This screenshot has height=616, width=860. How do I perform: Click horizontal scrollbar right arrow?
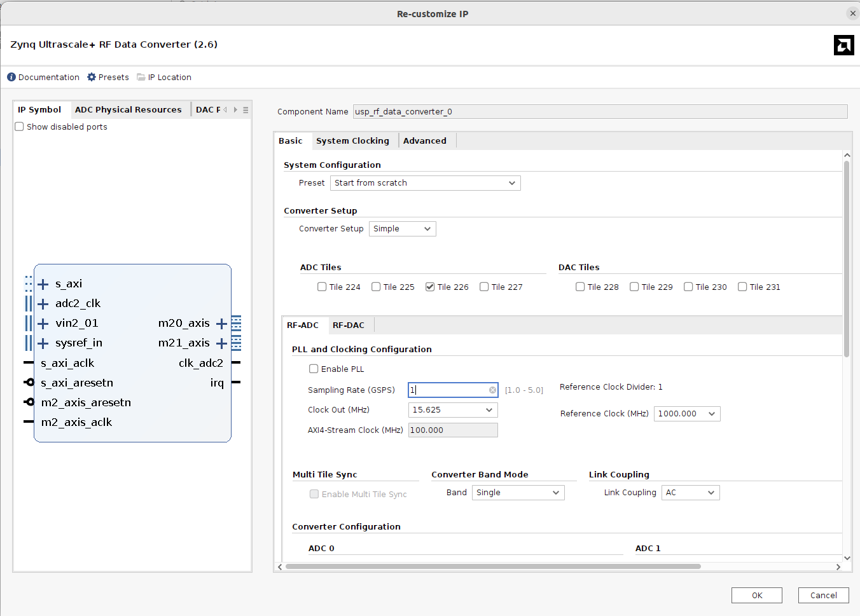point(838,566)
